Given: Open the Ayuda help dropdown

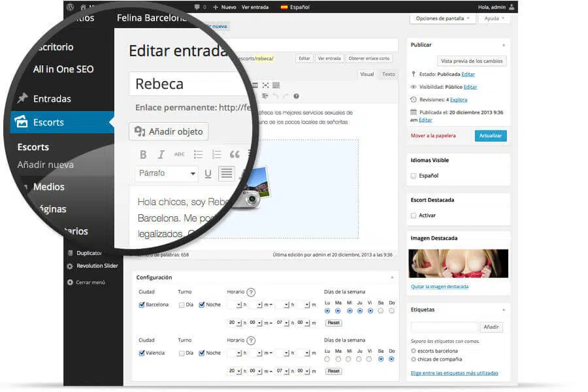Looking at the screenshot, I should point(494,18).
